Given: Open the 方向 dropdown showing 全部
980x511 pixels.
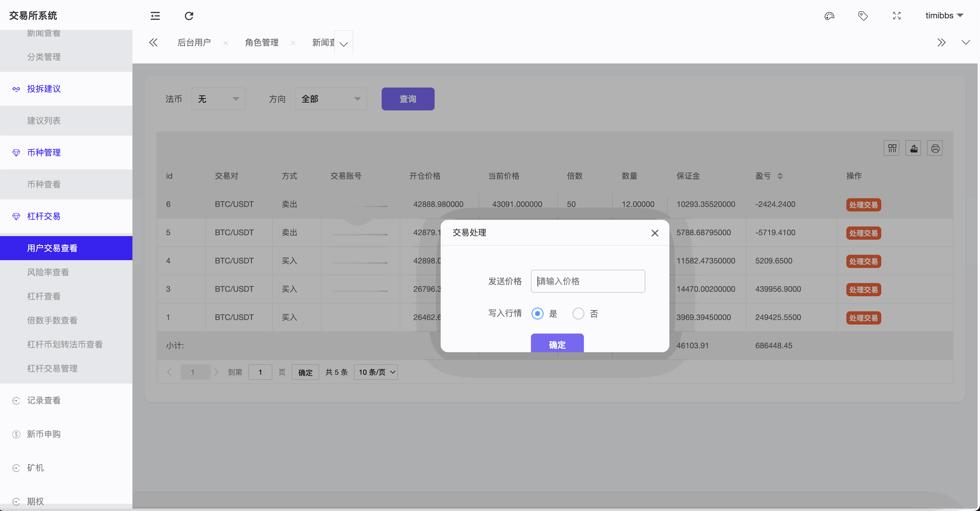Looking at the screenshot, I should [x=330, y=99].
